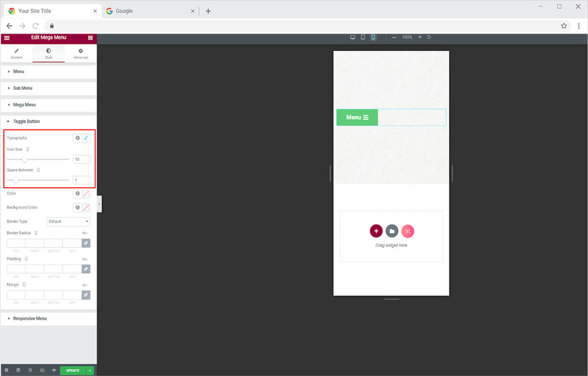
Task: Open the template library folder icon
Action: tap(392, 231)
